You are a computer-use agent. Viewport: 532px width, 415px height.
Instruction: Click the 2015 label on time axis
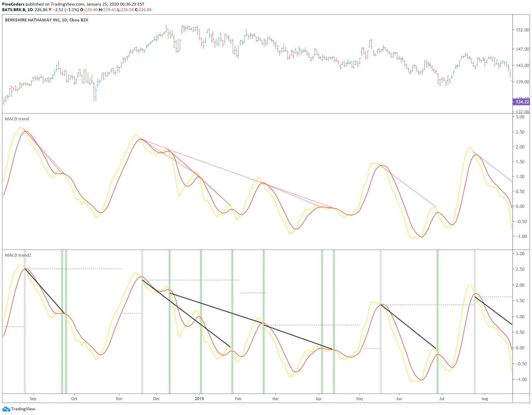pyautogui.click(x=199, y=399)
